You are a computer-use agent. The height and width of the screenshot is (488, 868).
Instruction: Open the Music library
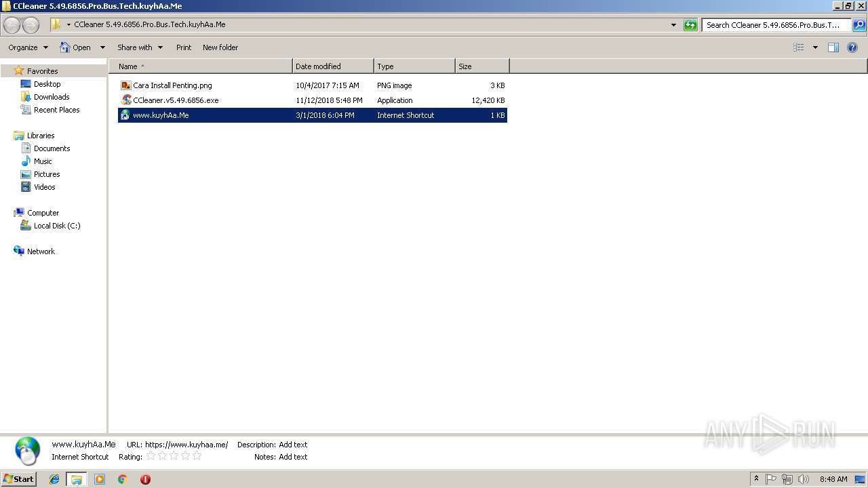tap(43, 161)
